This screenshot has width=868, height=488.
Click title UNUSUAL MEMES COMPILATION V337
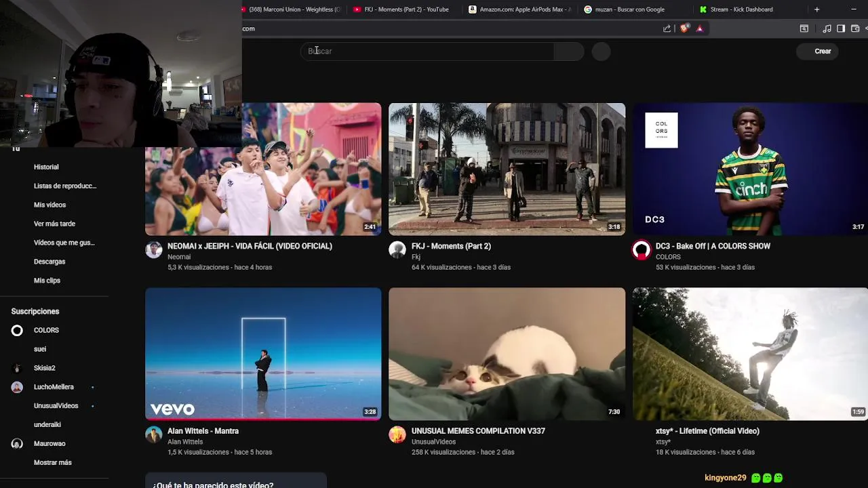point(478,431)
